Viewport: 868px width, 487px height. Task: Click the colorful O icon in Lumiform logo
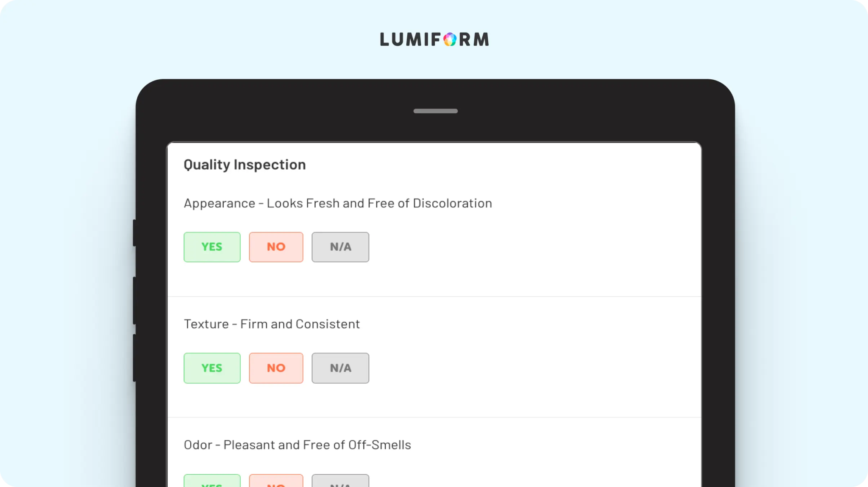450,39
